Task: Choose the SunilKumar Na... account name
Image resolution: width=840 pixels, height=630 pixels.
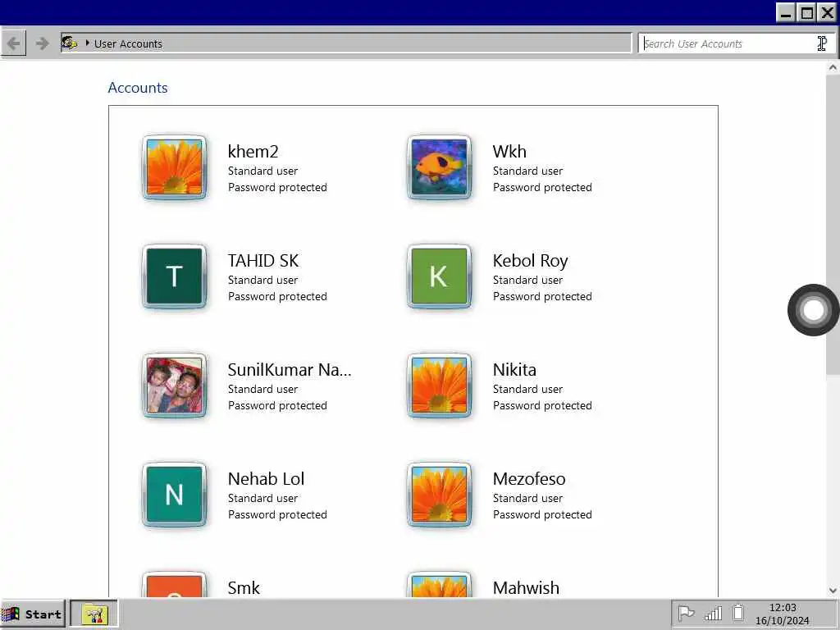Action: tap(290, 370)
